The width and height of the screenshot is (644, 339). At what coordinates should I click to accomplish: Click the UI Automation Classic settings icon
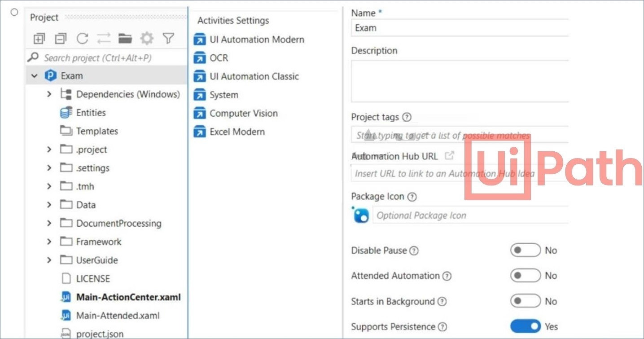coord(199,76)
